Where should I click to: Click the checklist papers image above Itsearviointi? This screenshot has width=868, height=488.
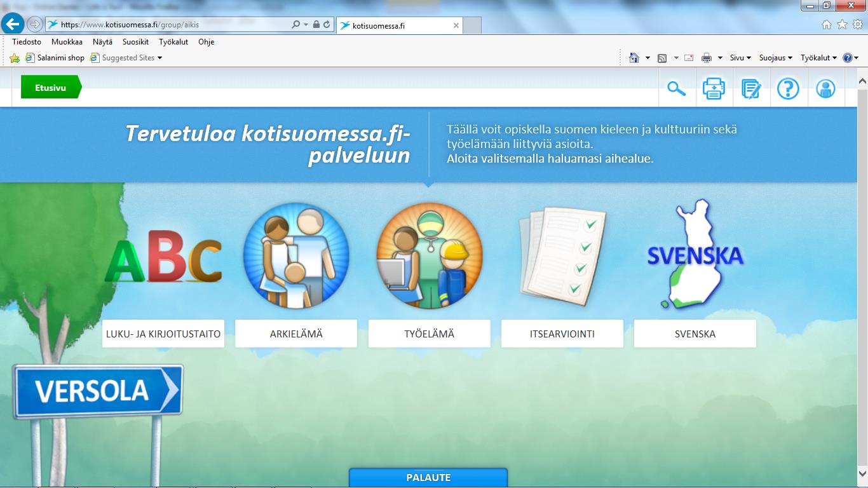point(562,256)
